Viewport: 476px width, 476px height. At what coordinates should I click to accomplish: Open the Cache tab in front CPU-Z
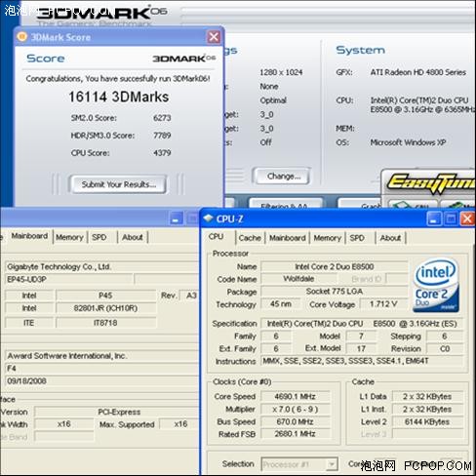pyautogui.click(x=250, y=238)
